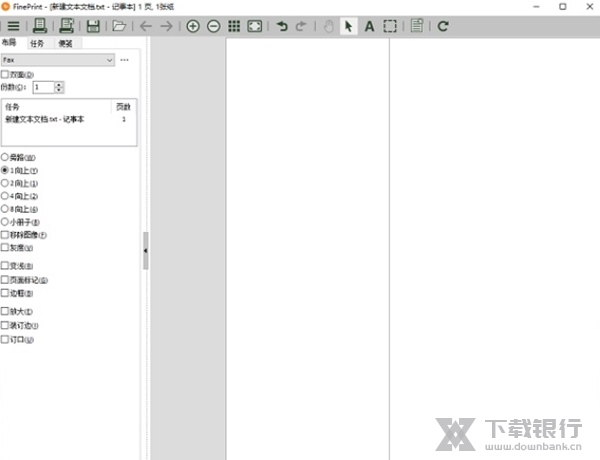Select the 小册子 booklet radio option
The height and width of the screenshot is (460, 600).
tap(6, 222)
